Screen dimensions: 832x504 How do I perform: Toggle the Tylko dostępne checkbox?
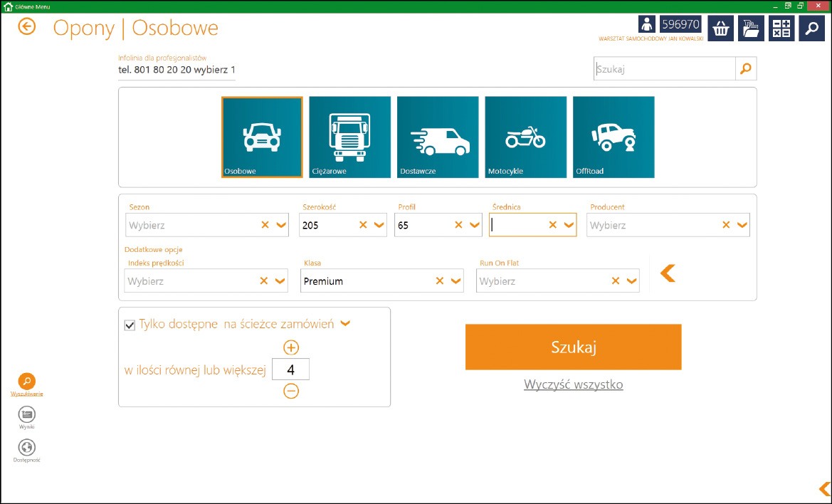coord(130,325)
